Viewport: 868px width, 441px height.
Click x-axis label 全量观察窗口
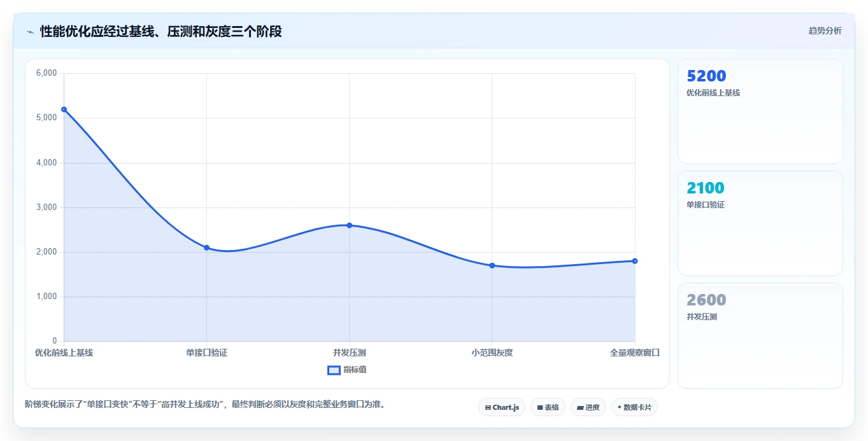(x=635, y=353)
